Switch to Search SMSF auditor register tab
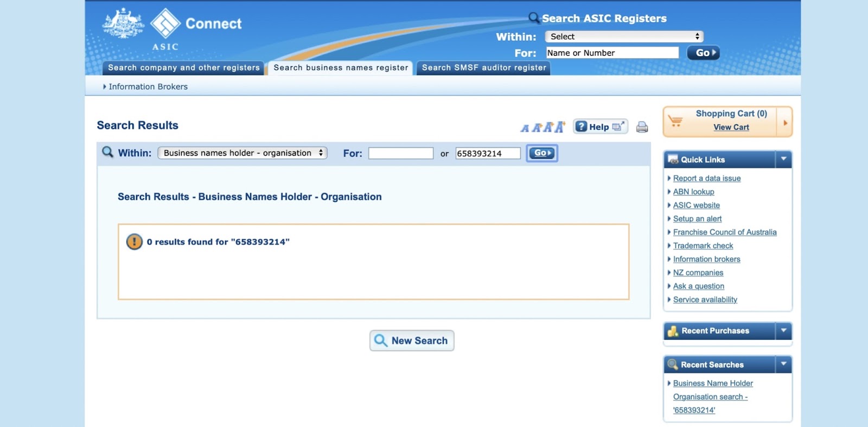The height and width of the screenshot is (427, 868). click(x=484, y=68)
